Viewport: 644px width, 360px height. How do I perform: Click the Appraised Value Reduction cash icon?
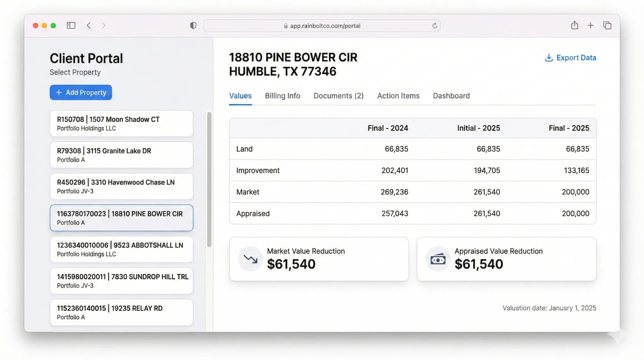point(438,259)
